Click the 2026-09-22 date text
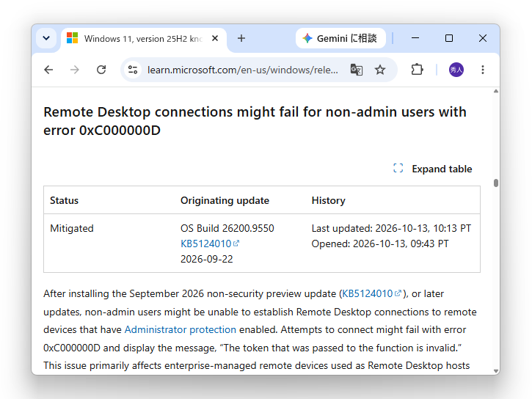 pyautogui.click(x=207, y=259)
